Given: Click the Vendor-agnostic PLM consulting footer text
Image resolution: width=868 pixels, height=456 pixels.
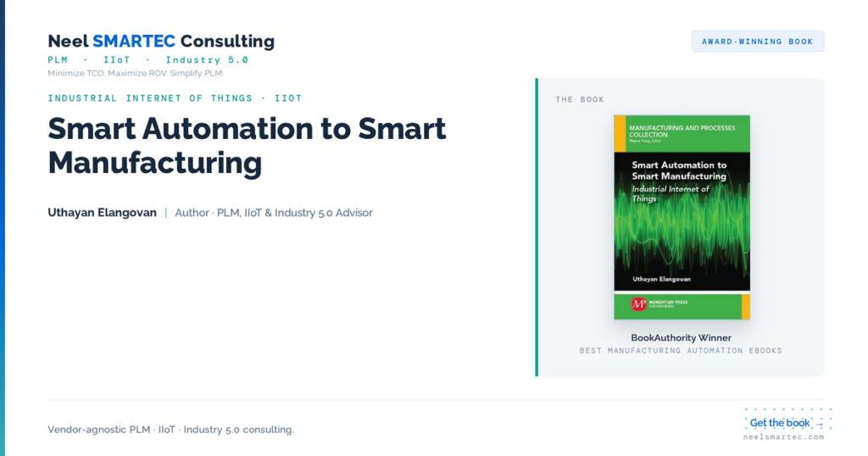Looking at the screenshot, I should tap(171, 430).
